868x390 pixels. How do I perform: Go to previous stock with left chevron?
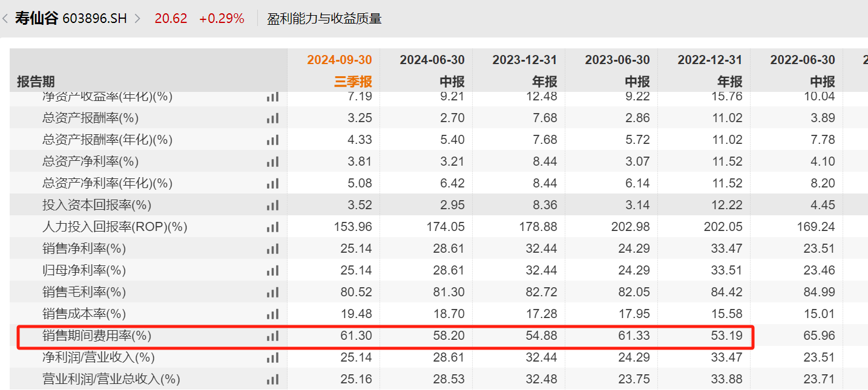[x=5, y=19]
